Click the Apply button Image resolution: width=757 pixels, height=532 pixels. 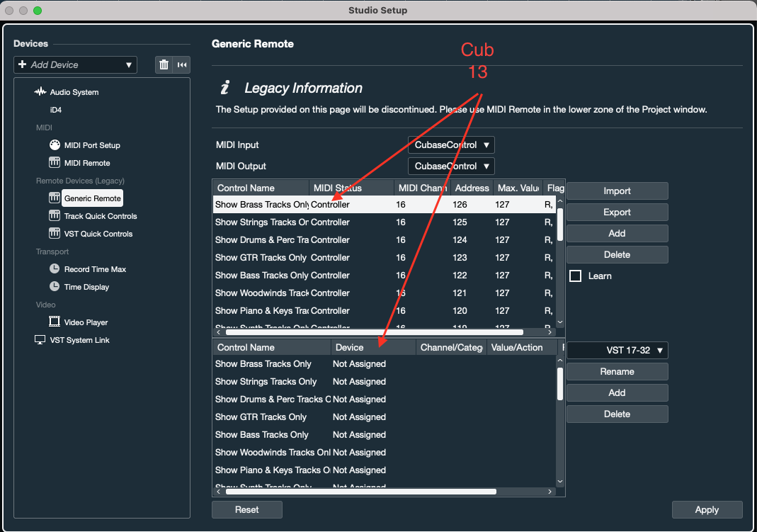coord(707,510)
